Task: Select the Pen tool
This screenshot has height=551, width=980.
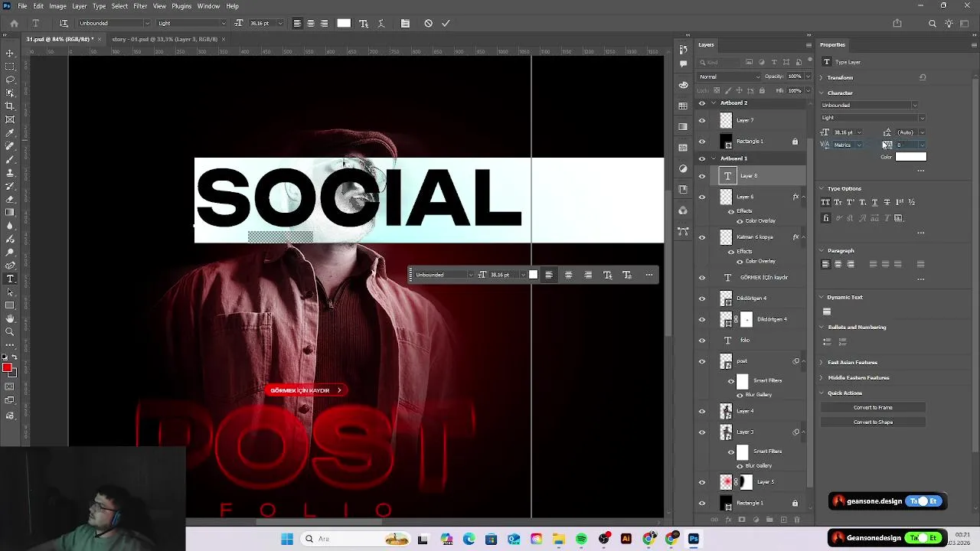Action: point(10,265)
